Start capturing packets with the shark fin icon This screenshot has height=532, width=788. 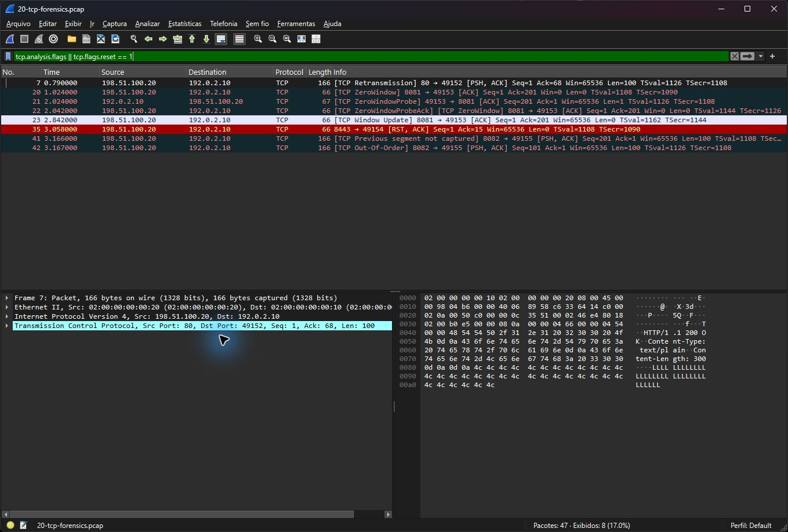coord(10,39)
